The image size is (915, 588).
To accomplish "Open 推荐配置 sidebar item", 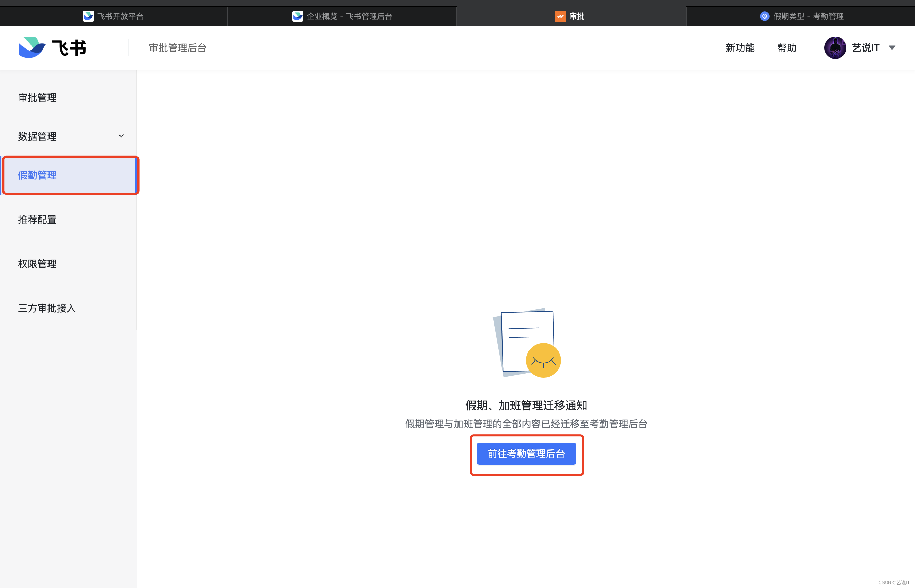I will tap(37, 220).
